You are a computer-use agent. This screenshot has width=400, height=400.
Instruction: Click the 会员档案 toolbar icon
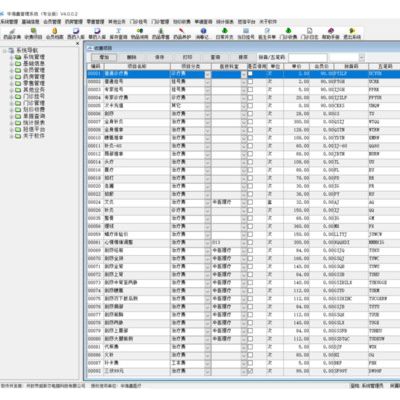pyautogui.click(x=55, y=34)
